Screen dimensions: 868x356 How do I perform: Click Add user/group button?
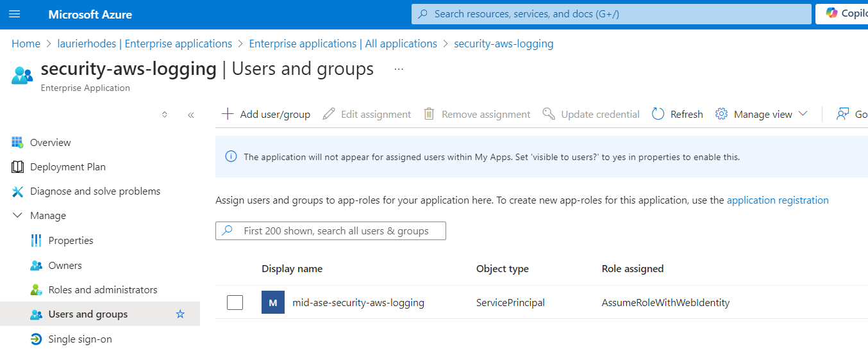(x=265, y=114)
